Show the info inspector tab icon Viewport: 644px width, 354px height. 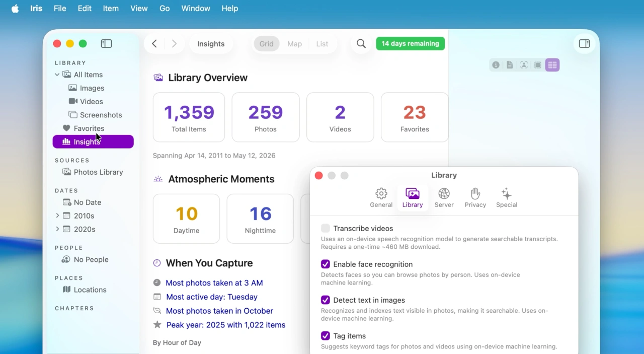tap(496, 65)
